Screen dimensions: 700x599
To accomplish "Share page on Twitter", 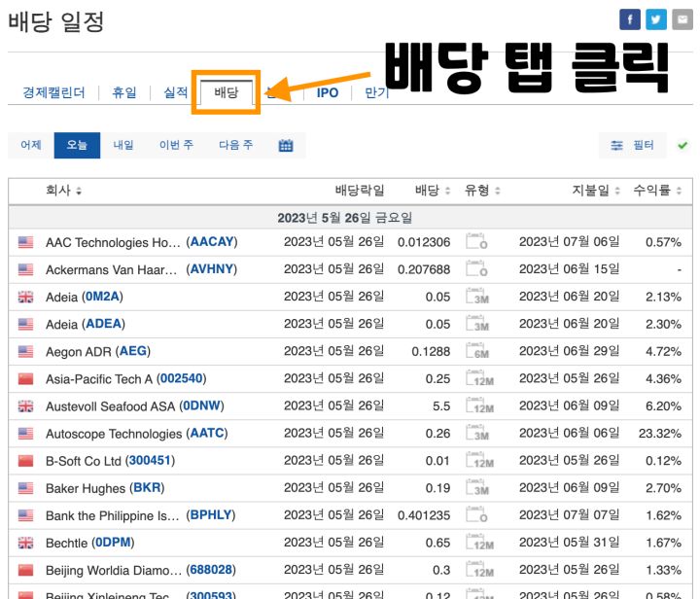I will [x=656, y=19].
